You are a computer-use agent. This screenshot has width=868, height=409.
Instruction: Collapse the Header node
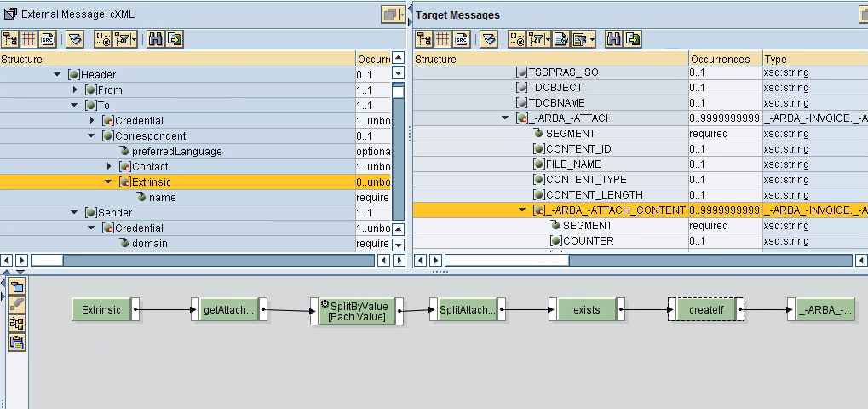57,74
